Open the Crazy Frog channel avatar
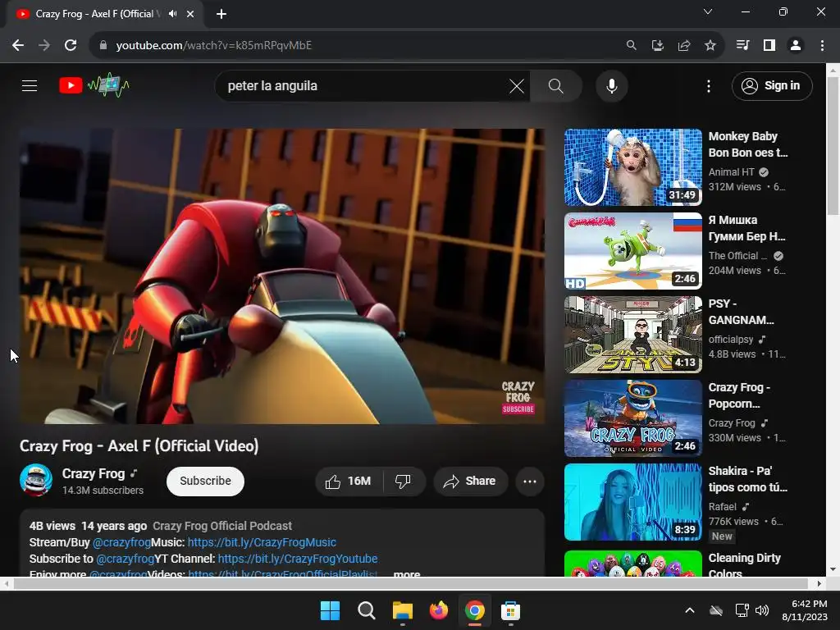The height and width of the screenshot is (630, 840). [x=36, y=480]
